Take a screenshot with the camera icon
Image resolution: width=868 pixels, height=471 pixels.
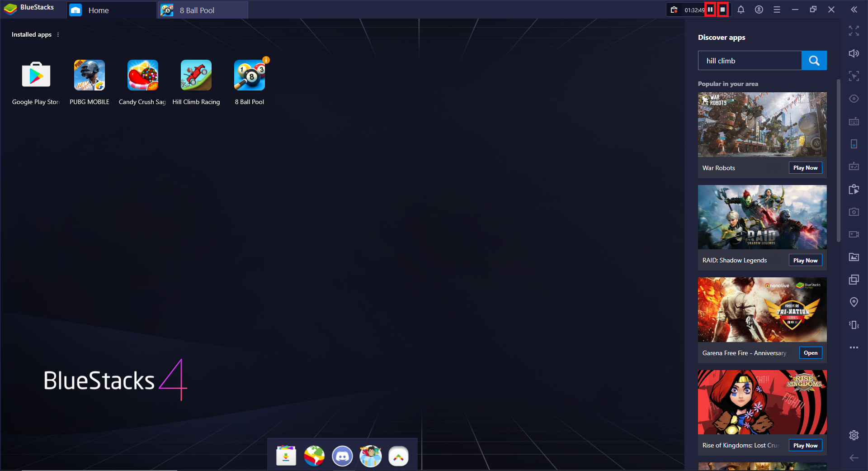(854, 212)
